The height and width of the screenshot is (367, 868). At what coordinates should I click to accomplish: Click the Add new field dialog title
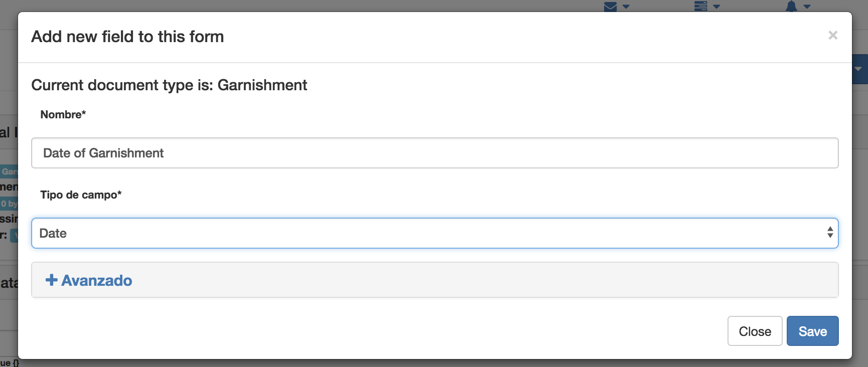(x=127, y=37)
